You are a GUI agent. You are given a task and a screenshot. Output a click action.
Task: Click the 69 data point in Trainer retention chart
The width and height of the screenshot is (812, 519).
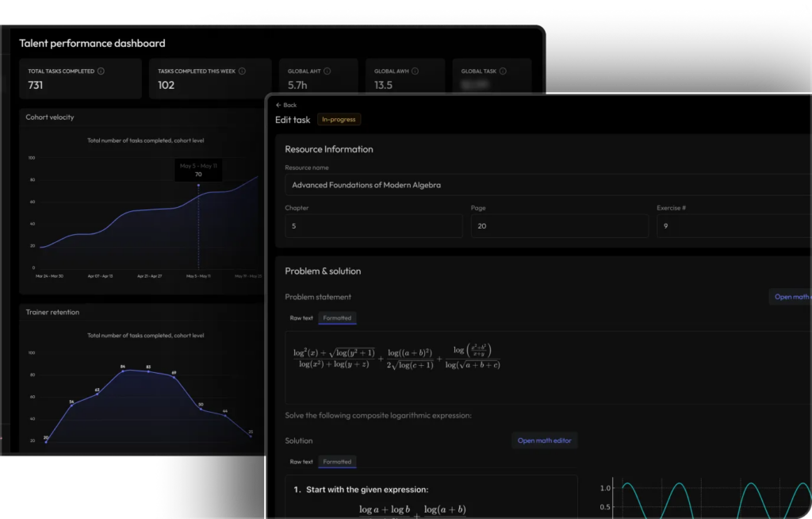174,377
